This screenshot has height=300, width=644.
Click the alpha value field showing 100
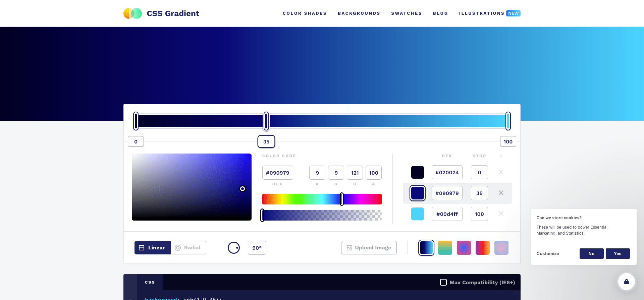click(x=374, y=173)
